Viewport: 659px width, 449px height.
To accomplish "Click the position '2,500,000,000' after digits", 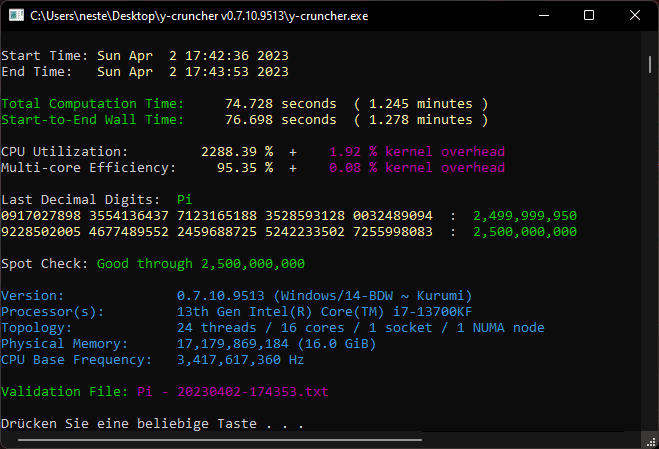I will [x=525, y=232].
